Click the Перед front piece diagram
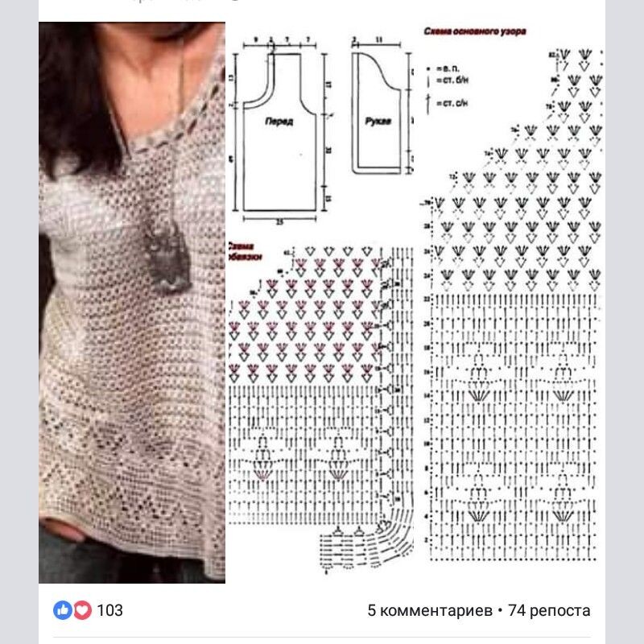This screenshot has height=644, width=644. (279, 131)
